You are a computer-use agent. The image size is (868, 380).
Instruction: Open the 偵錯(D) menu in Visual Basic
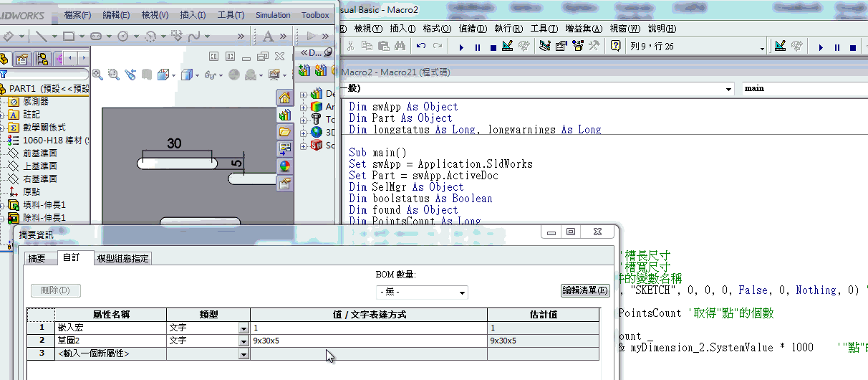click(472, 29)
